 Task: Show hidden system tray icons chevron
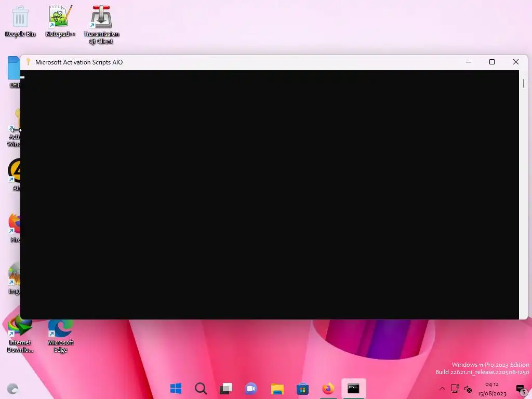pos(442,389)
